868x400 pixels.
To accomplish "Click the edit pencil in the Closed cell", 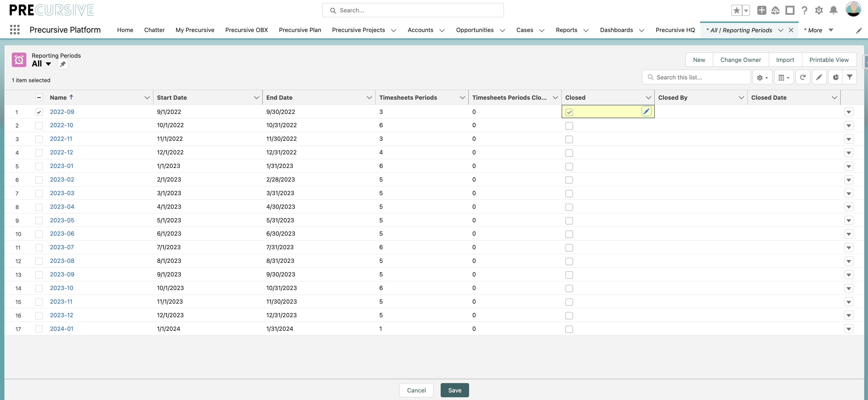I will [x=646, y=111].
